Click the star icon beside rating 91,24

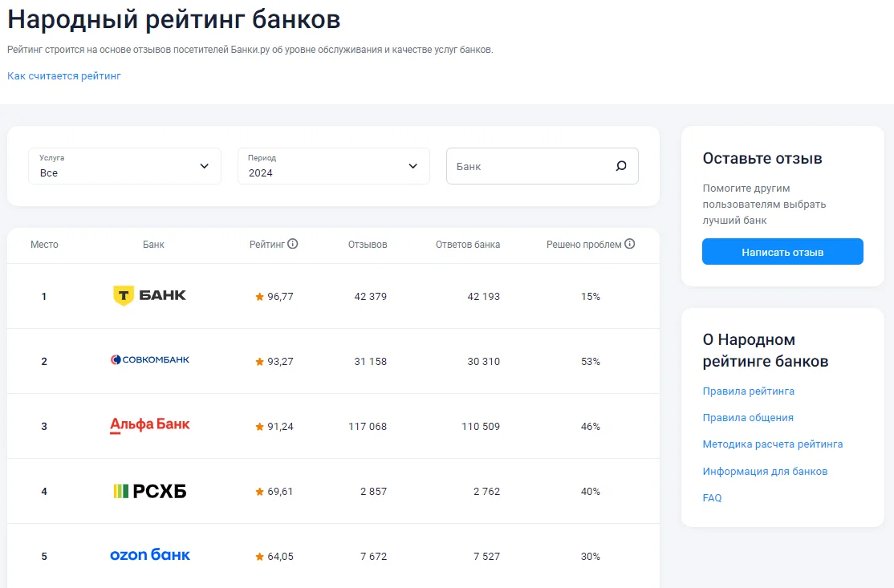click(x=259, y=426)
